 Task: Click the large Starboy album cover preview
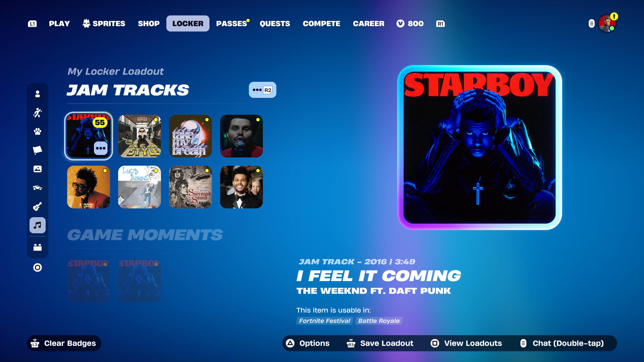(x=479, y=148)
